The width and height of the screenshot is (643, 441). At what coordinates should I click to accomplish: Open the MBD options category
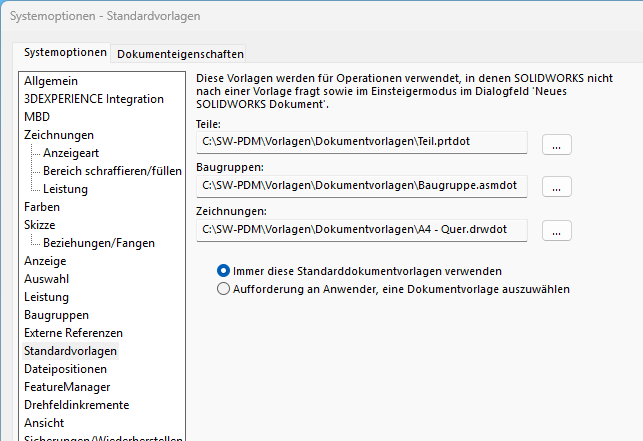pyautogui.click(x=38, y=116)
